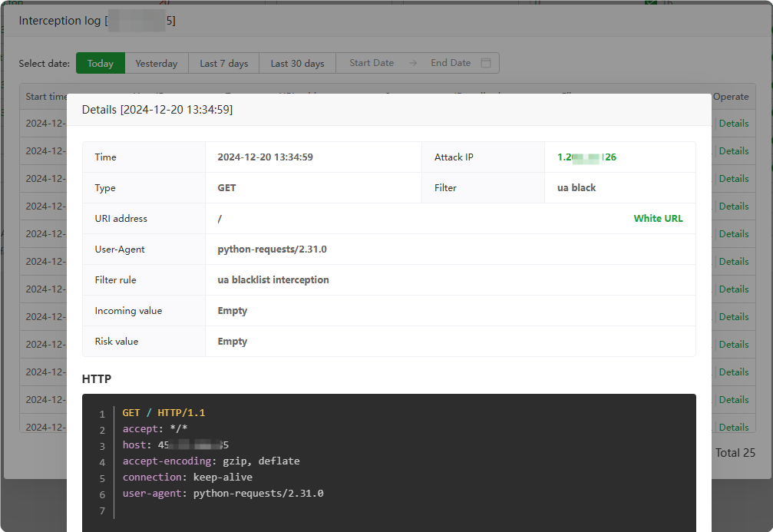
Task: Click the green Attack IP address
Action: [586, 157]
